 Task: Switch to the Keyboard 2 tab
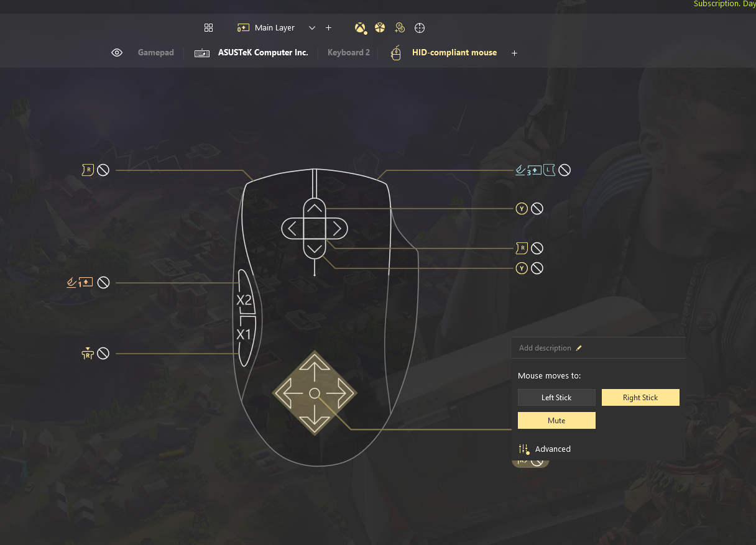349,53
